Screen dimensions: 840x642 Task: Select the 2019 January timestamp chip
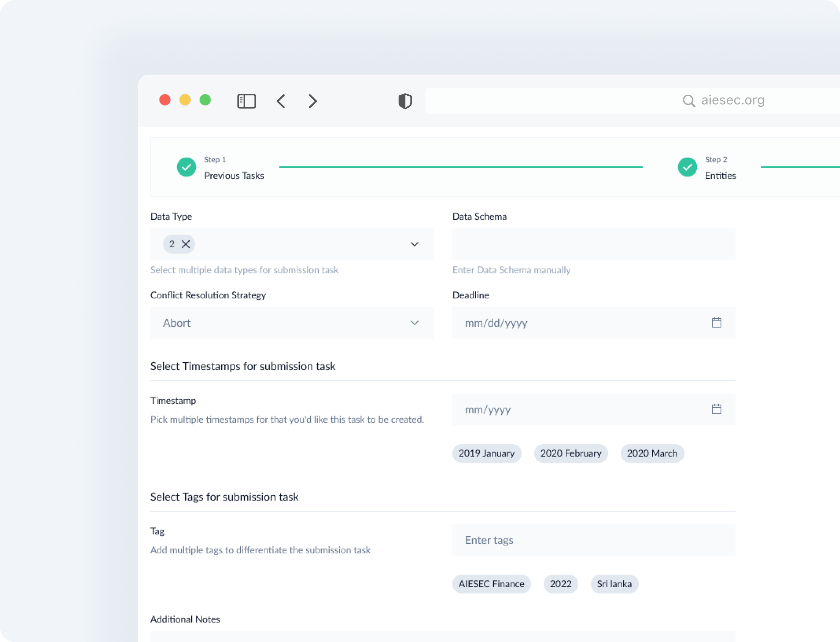487,453
